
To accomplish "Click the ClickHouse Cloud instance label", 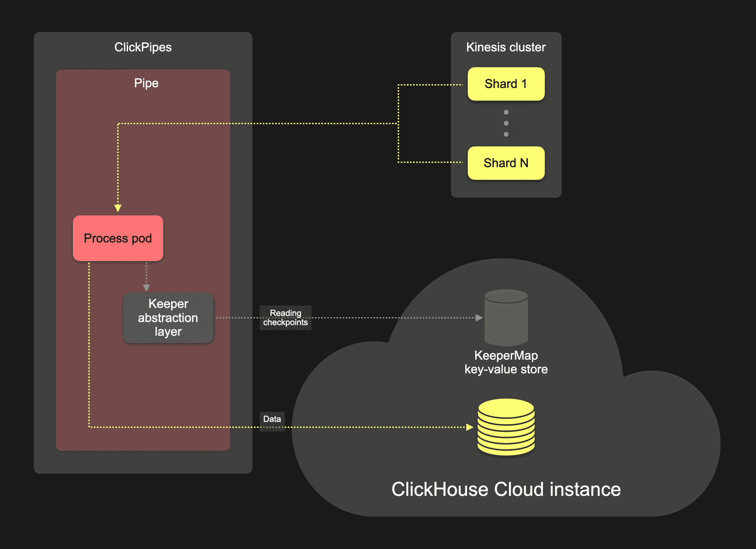I will (x=506, y=489).
